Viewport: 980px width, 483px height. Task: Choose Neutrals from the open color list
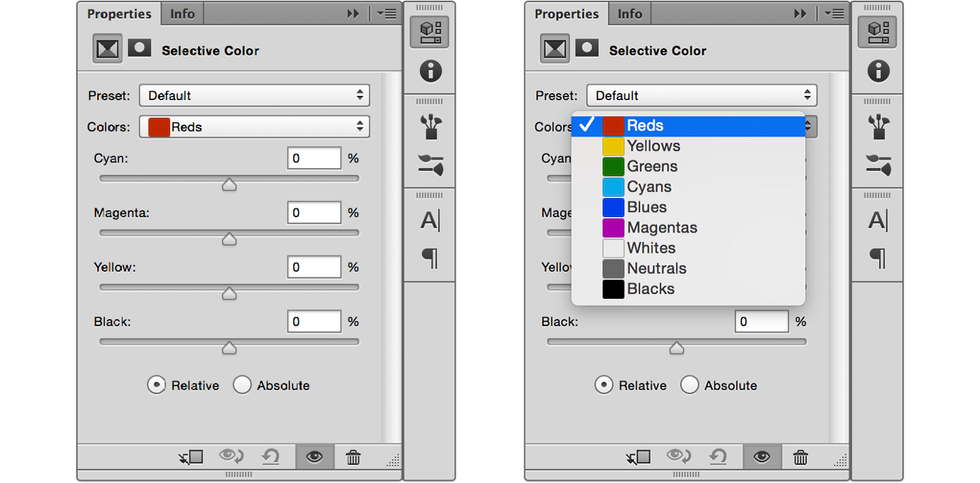tap(656, 269)
